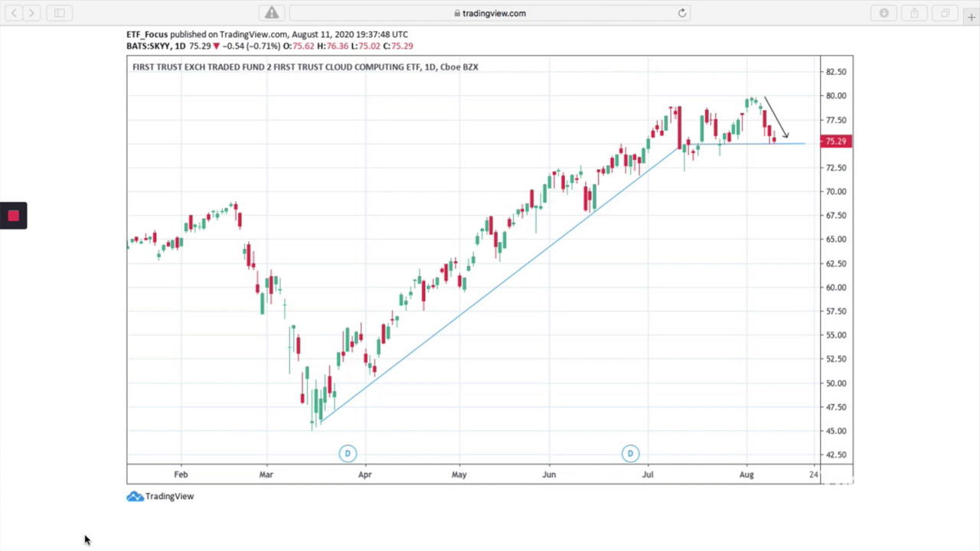The height and width of the screenshot is (551, 980).
Task: Click the chart title First Trust Cloud Computing ETF
Action: coord(305,67)
